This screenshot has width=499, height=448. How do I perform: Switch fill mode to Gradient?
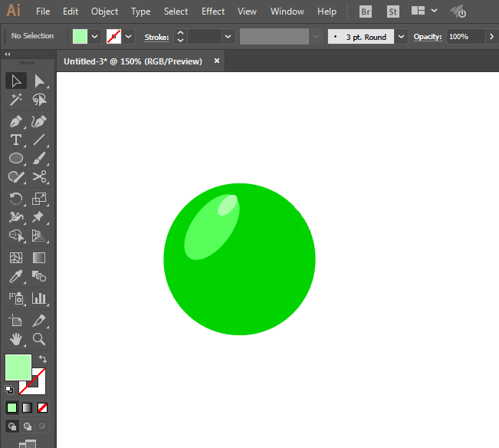(27, 407)
